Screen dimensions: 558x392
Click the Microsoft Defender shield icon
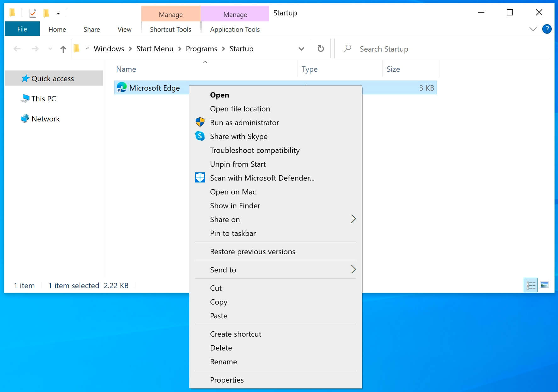(200, 178)
